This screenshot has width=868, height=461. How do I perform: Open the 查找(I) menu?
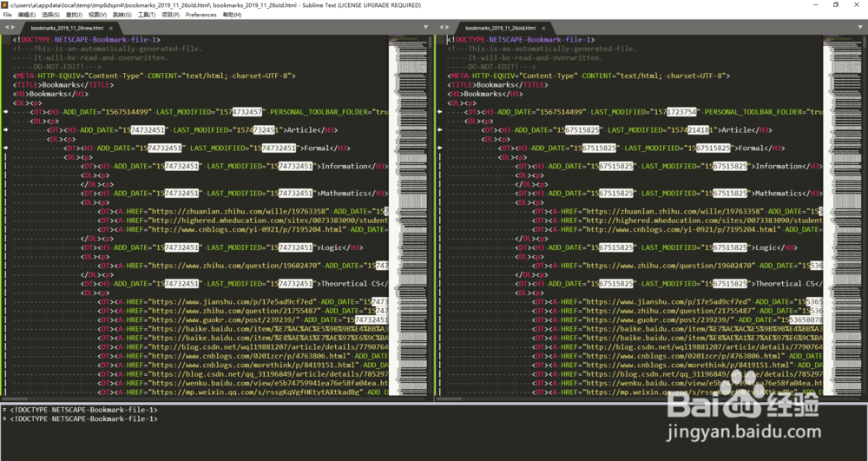tap(74, 15)
